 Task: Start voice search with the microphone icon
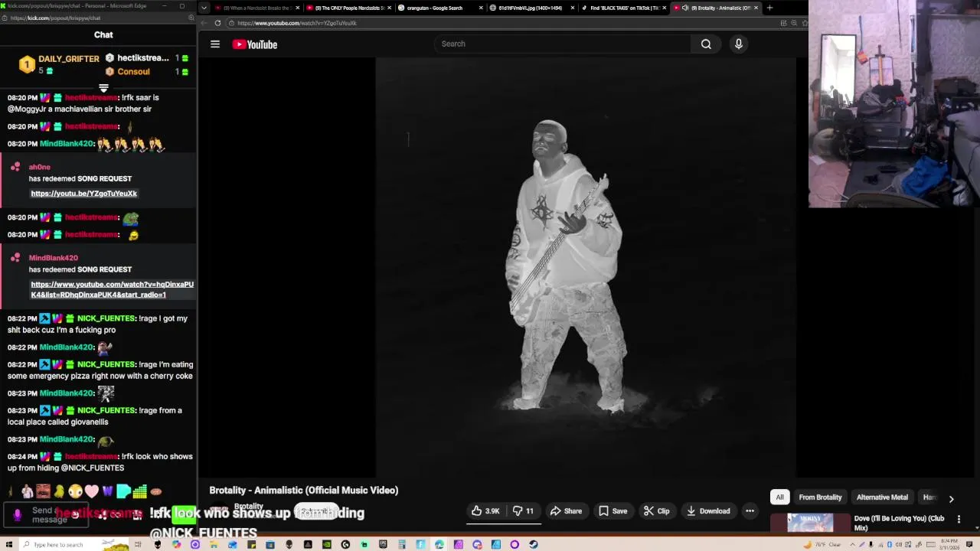739,44
